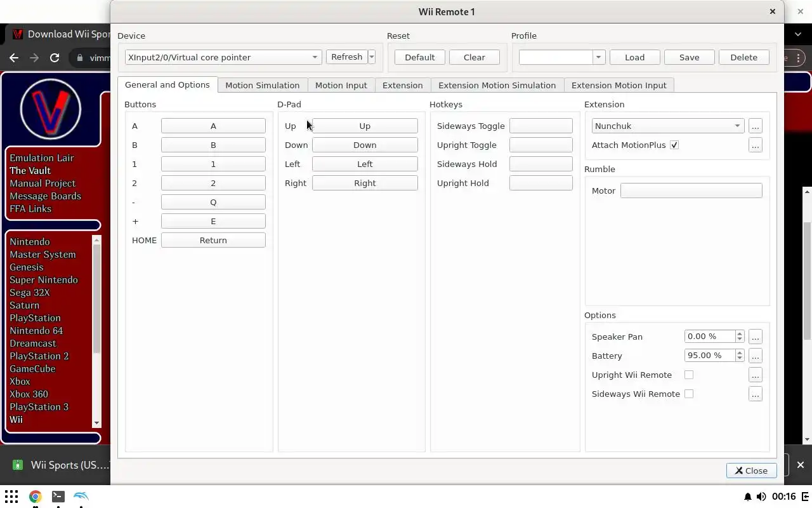Load the selected profile

[x=634, y=57]
